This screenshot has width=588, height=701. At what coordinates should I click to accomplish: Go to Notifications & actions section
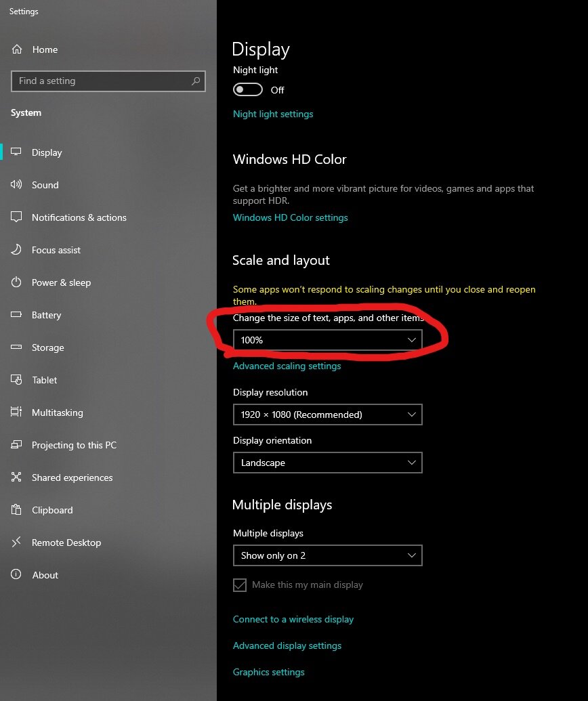[79, 217]
